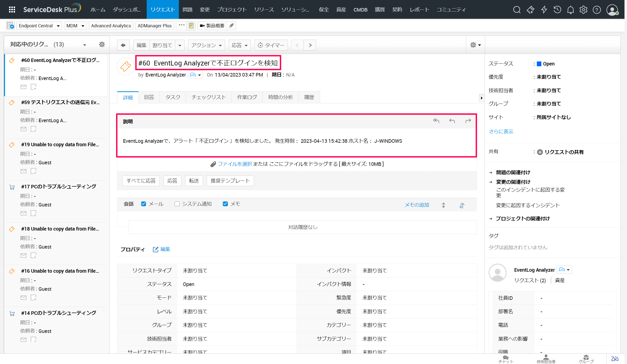This screenshot has height=364, width=627.
Task: Click the search magnifier icon in header
Action: click(517, 10)
